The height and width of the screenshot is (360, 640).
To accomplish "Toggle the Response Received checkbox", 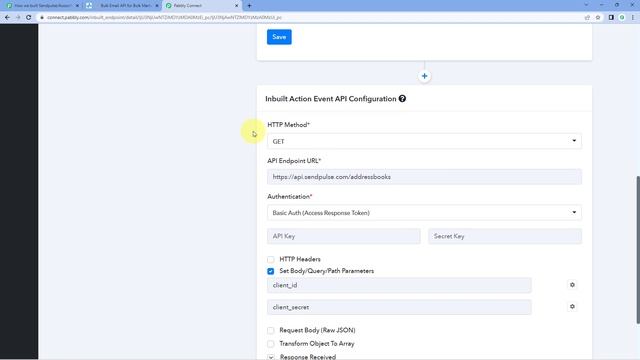I will click(271, 357).
